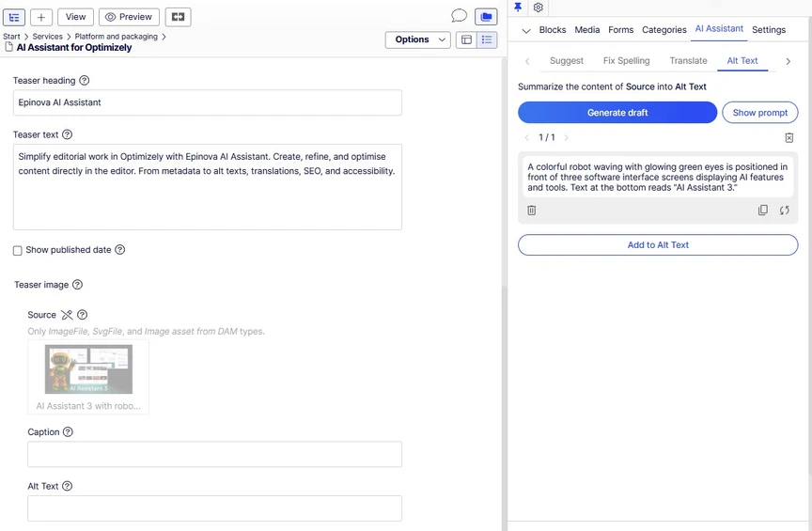Switch to all properties list view icon
This screenshot has height=531, width=812.
[487, 39]
